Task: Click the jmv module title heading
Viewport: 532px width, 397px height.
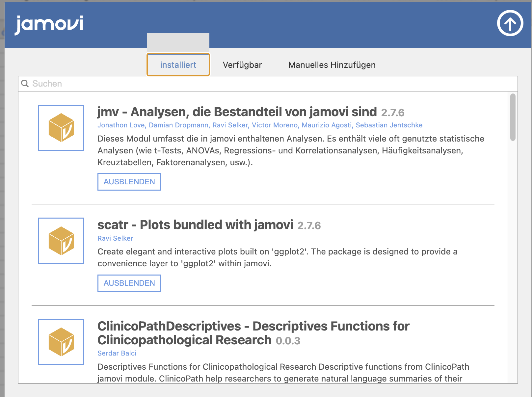Action: point(237,112)
